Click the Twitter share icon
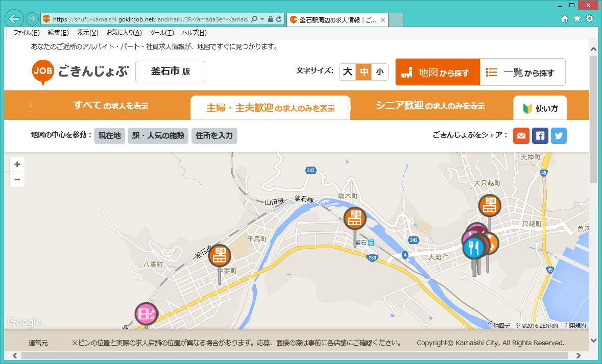Viewport: 602px width, 364px height. [x=559, y=136]
